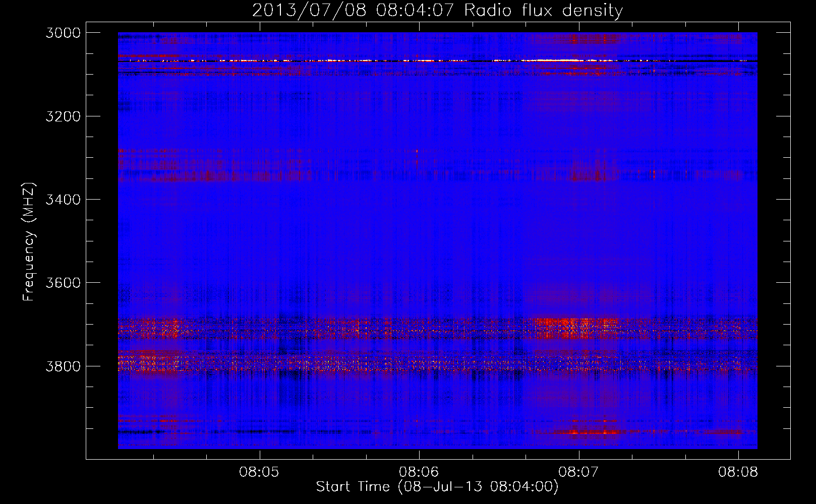Click the 08:06 time axis label
The width and height of the screenshot is (816, 504).
[419, 472]
